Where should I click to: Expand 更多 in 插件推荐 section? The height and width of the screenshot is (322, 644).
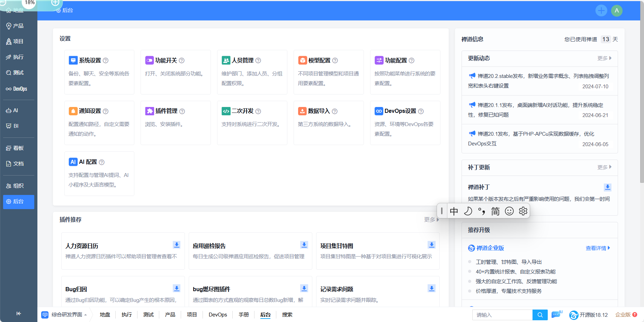click(x=431, y=220)
